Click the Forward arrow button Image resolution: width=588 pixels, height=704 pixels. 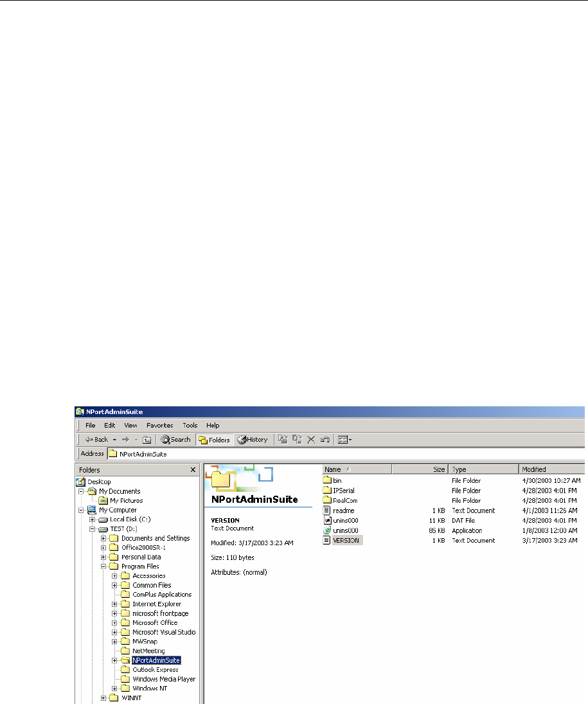(126, 440)
